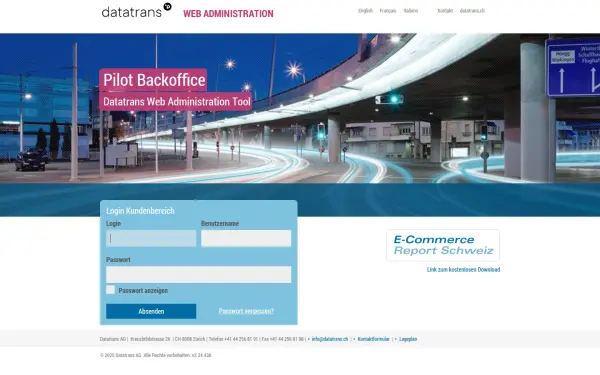The width and height of the screenshot is (600, 375).
Task: Open the Kontaktformular footer link
Action: [x=373, y=339]
